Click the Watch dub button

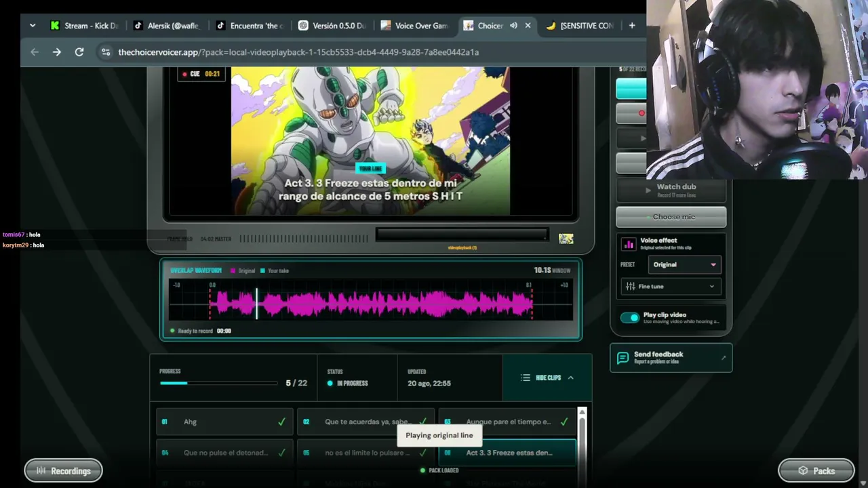(x=671, y=190)
